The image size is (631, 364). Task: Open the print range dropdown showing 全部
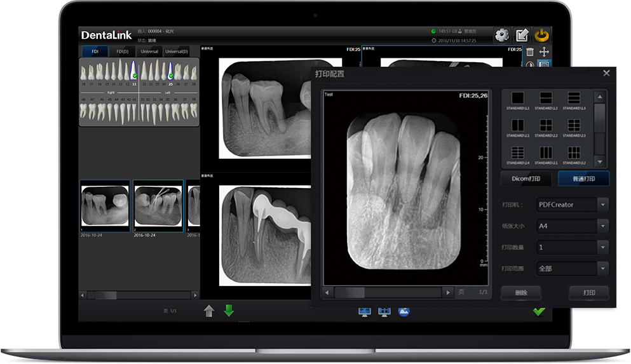point(572,269)
